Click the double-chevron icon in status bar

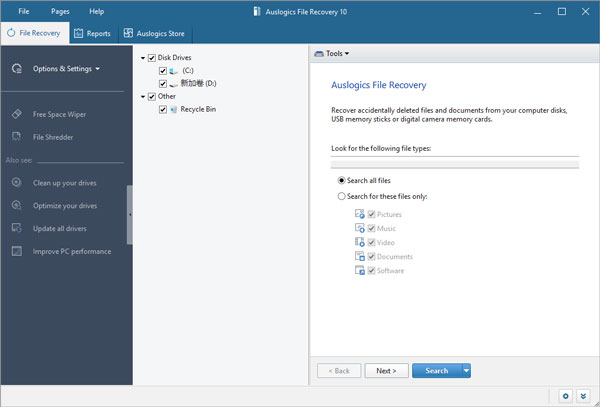[583, 396]
